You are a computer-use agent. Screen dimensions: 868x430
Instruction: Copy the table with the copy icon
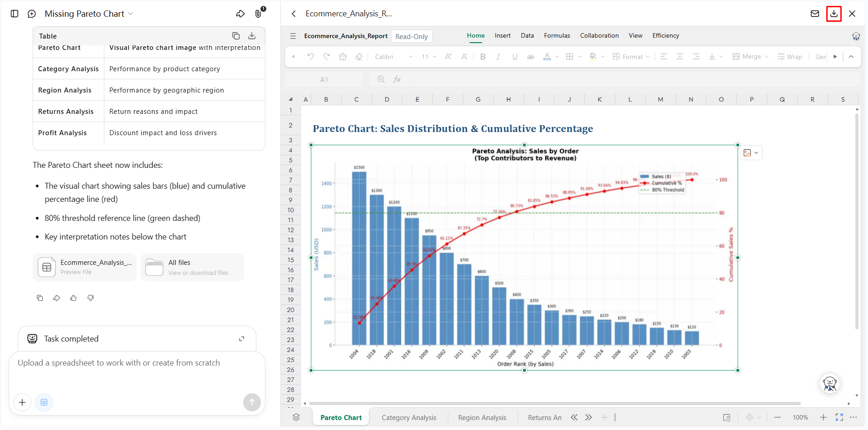(236, 36)
